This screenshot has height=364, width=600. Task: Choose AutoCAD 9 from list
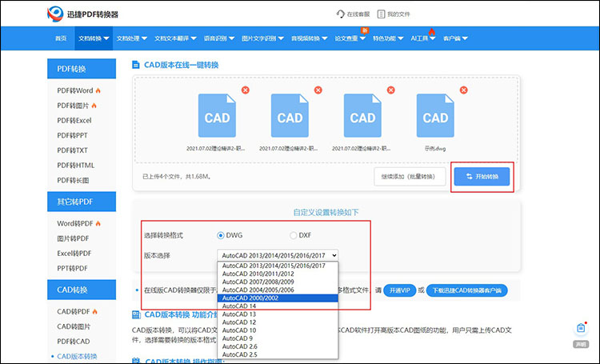pyautogui.click(x=278, y=338)
